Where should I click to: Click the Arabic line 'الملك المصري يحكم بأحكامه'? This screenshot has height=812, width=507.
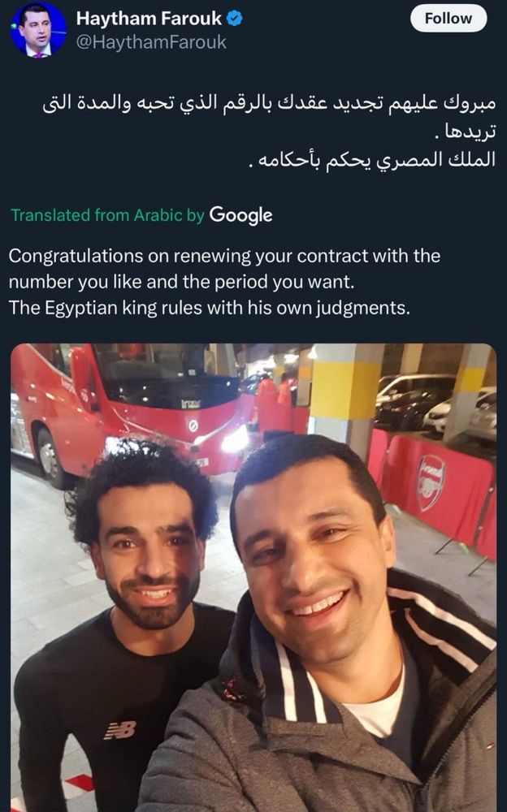pos(370,160)
